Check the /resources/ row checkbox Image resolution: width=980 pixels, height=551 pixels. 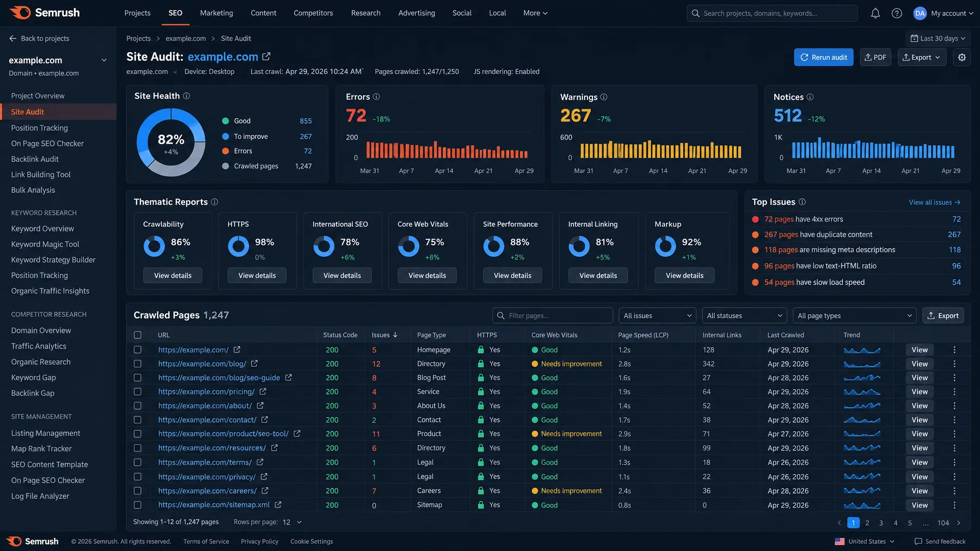tap(138, 448)
